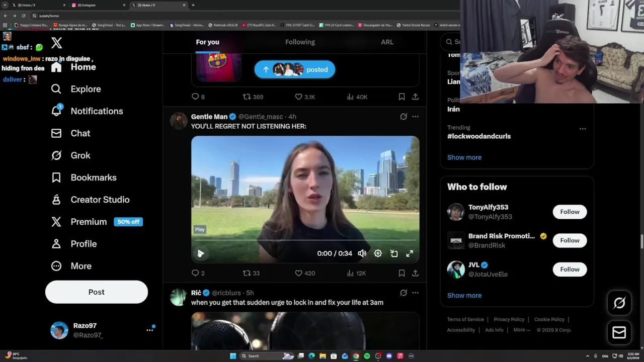
Task: Open the Privacy Policy link
Action: click(509, 319)
